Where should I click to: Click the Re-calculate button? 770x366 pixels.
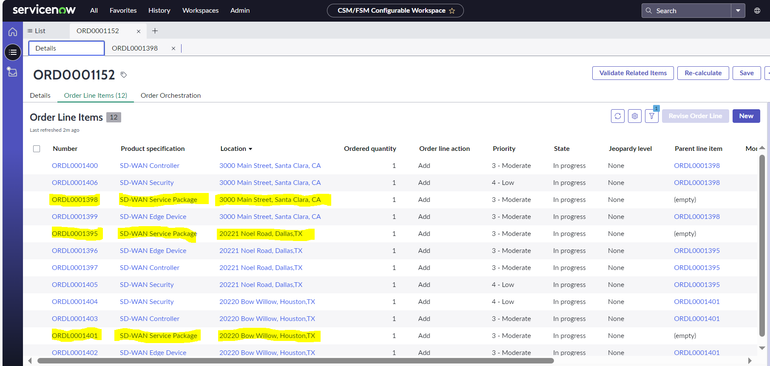pyautogui.click(x=703, y=73)
